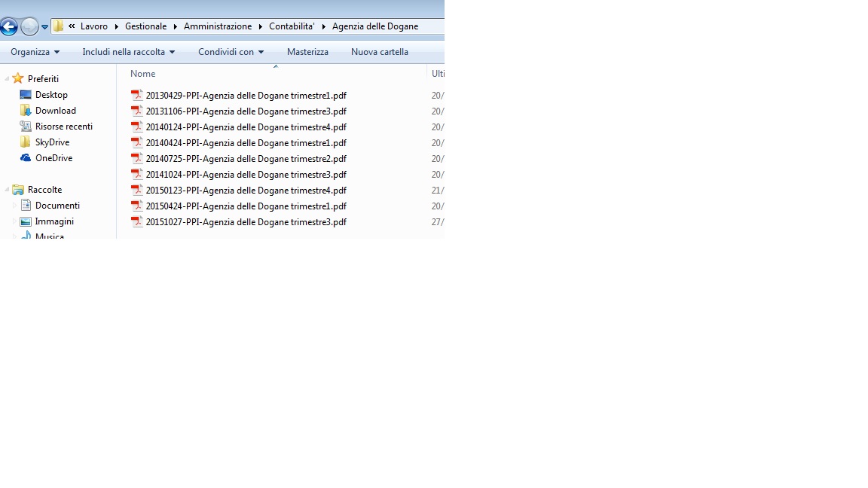This screenshot has width=868, height=488.
Task: Navigate to Contabilita' in breadcrumb path
Action: click(x=291, y=26)
